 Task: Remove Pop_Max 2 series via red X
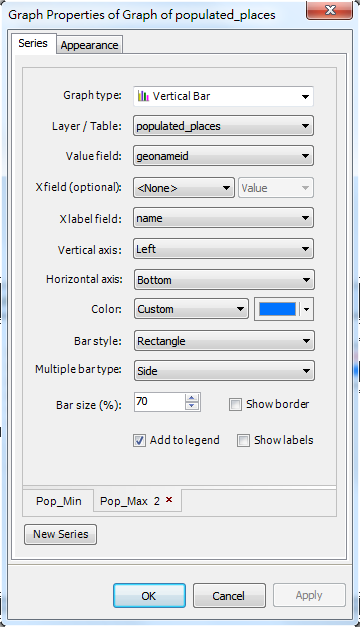click(x=169, y=499)
